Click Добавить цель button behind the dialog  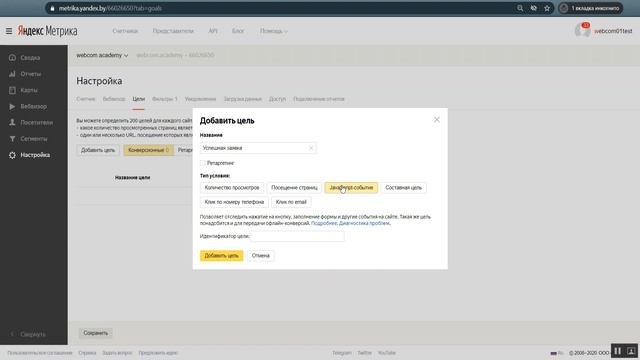(98, 150)
